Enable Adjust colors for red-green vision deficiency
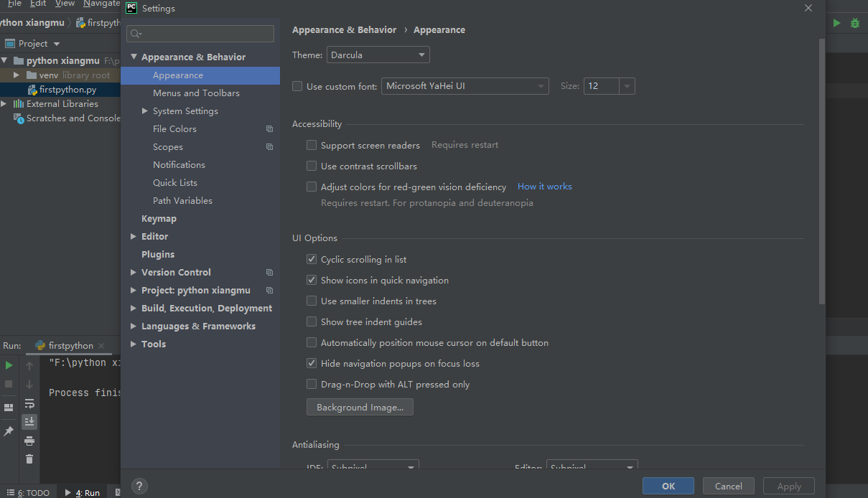Screen dimensions: 868x498 (312, 187)
